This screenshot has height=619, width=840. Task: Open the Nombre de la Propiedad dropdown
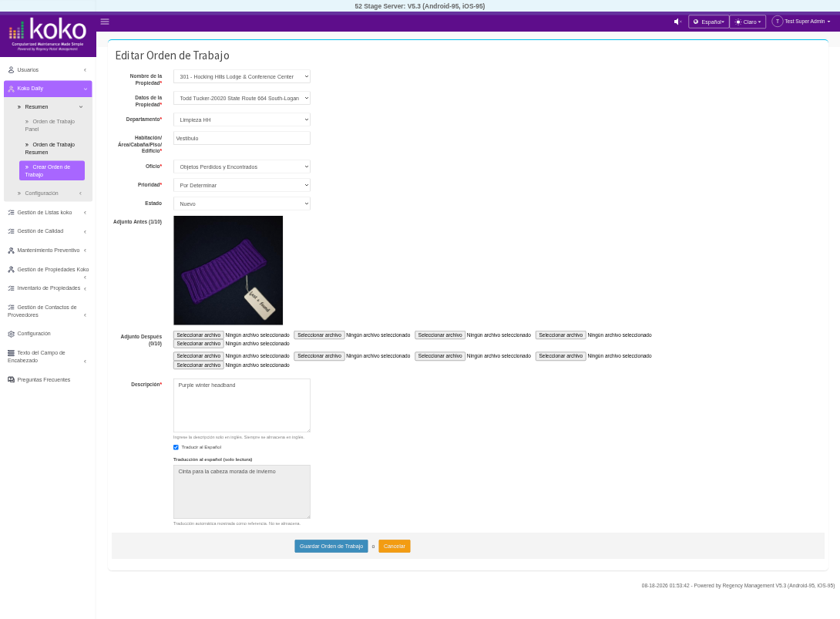242,76
